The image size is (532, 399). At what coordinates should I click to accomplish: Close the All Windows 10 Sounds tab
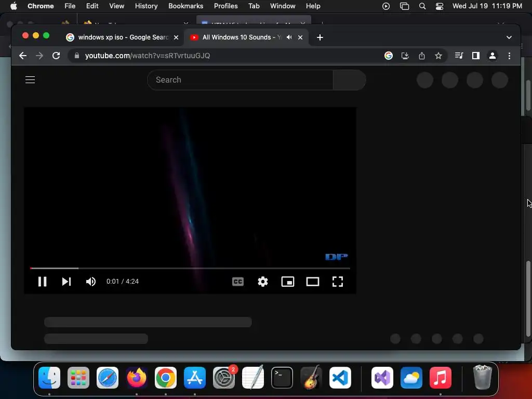(300, 37)
